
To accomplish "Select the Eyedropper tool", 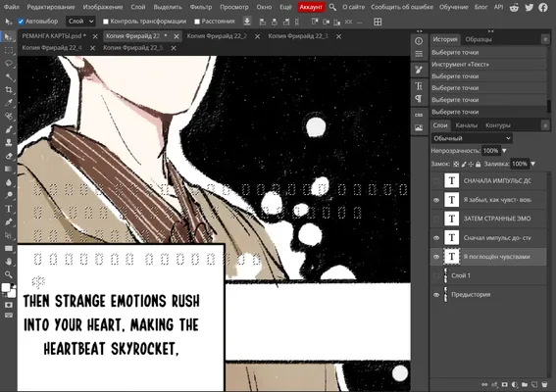I will (x=9, y=103).
